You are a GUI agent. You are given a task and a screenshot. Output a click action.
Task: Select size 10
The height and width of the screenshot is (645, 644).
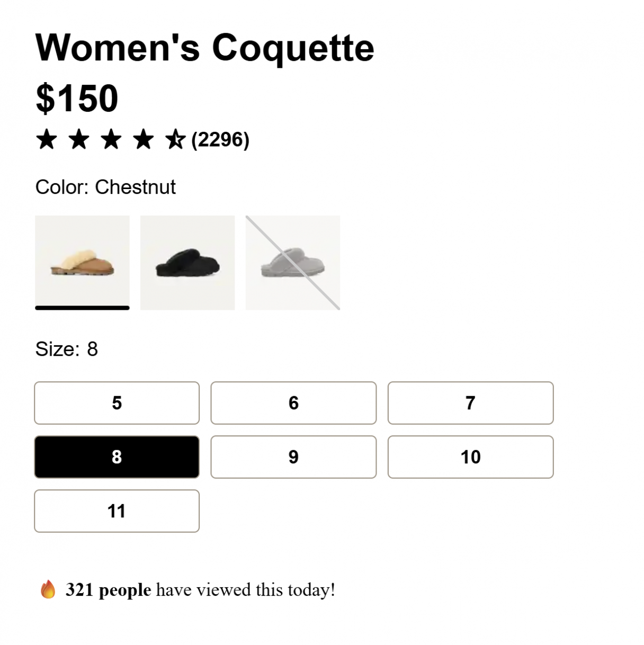point(471,457)
